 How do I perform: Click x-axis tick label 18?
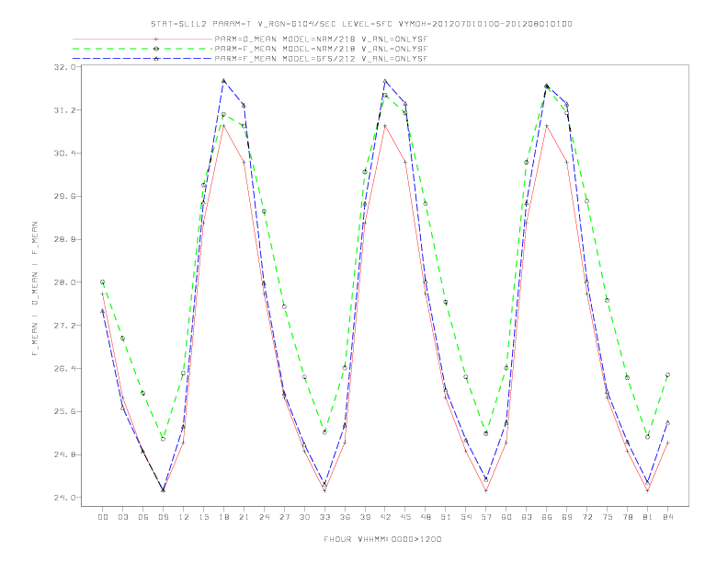pyautogui.click(x=223, y=517)
